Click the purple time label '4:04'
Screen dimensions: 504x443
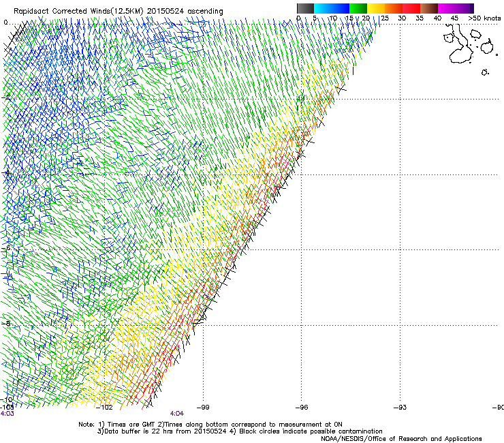pyautogui.click(x=177, y=414)
